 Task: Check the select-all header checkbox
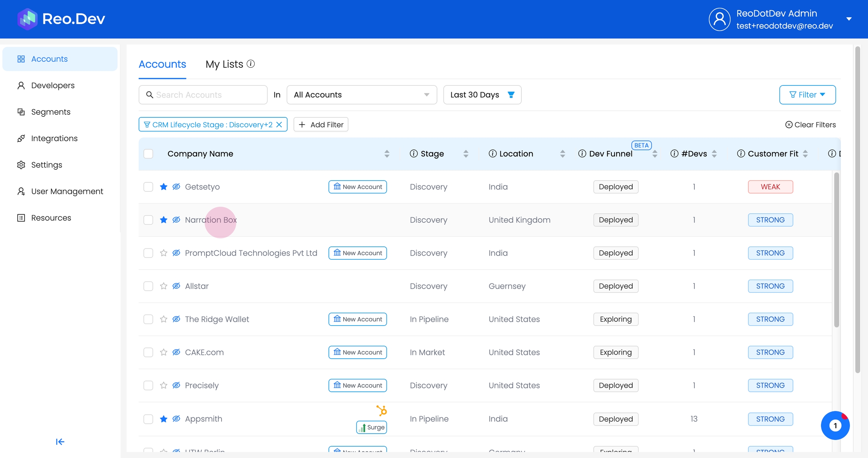tap(148, 154)
